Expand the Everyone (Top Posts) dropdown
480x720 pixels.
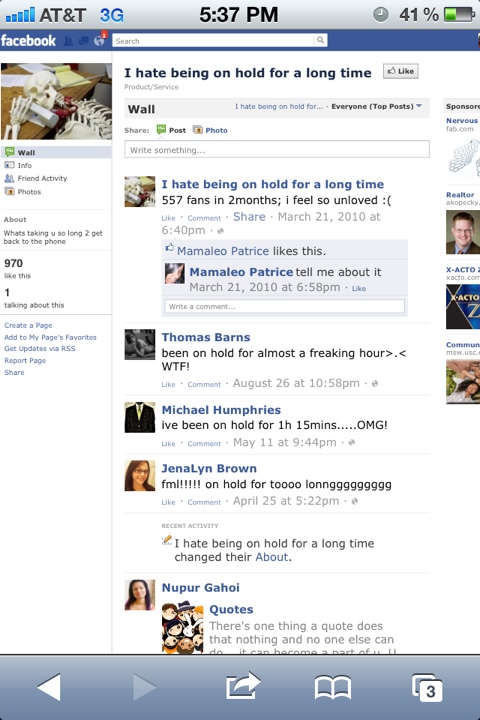click(376, 106)
